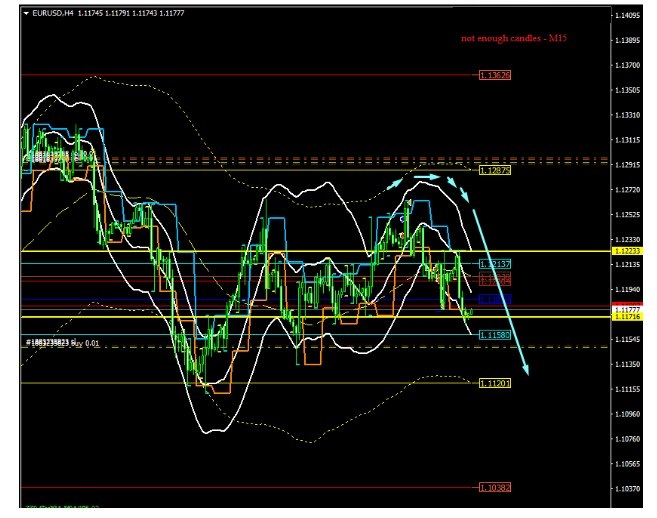
Task: Select the red 1.13626 price level label
Action: coord(495,75)
